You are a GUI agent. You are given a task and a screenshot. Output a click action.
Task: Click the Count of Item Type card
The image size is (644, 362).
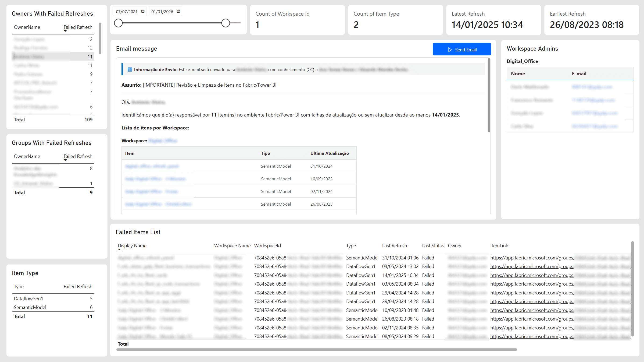395,20
